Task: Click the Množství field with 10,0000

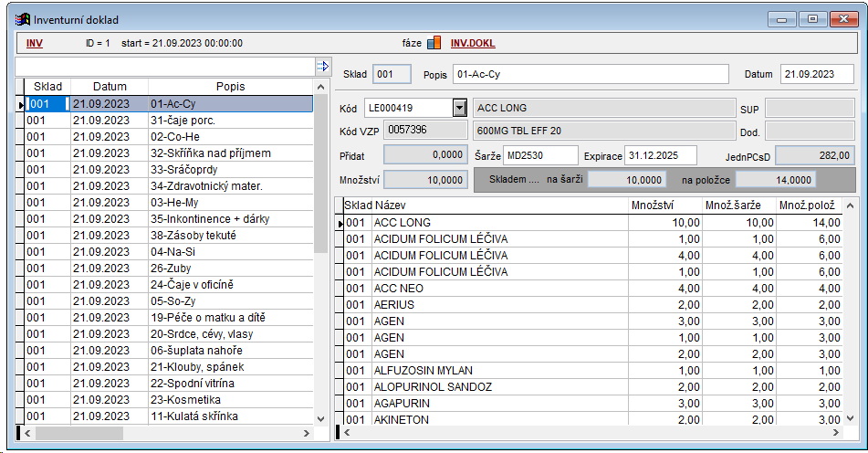Action: point(429,180)
